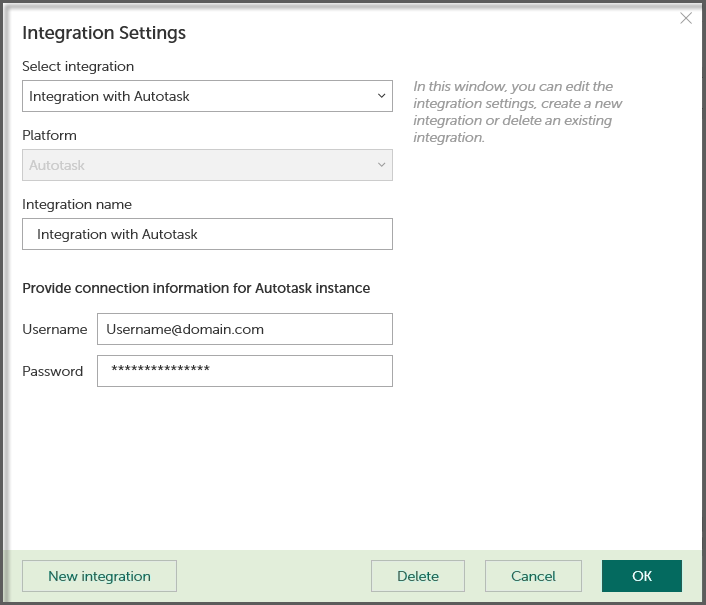Click the Integration Settings title heading
This screenshot has height=605, width=706.
click(104, 33)
